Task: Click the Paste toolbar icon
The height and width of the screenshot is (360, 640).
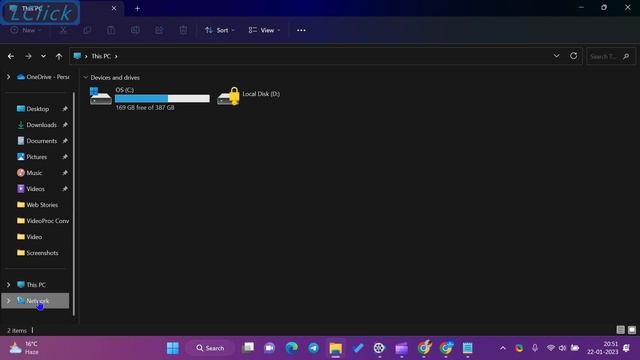Action: point(111,30)
